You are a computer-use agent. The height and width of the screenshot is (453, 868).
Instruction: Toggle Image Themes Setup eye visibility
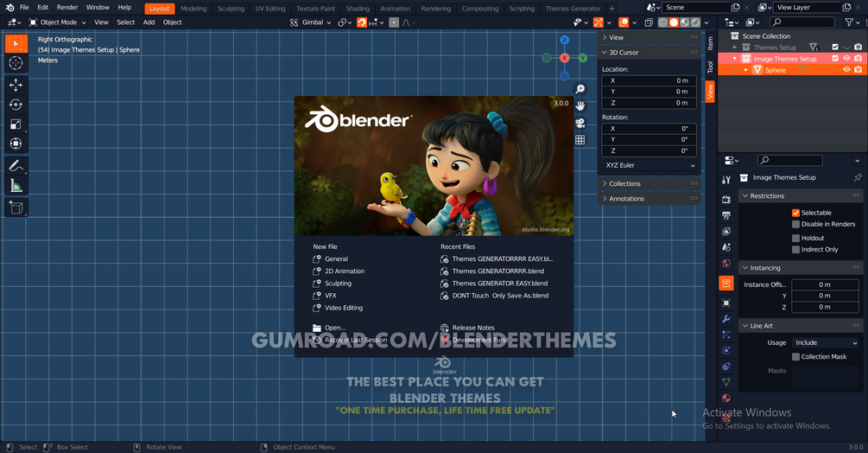[846, 58]
